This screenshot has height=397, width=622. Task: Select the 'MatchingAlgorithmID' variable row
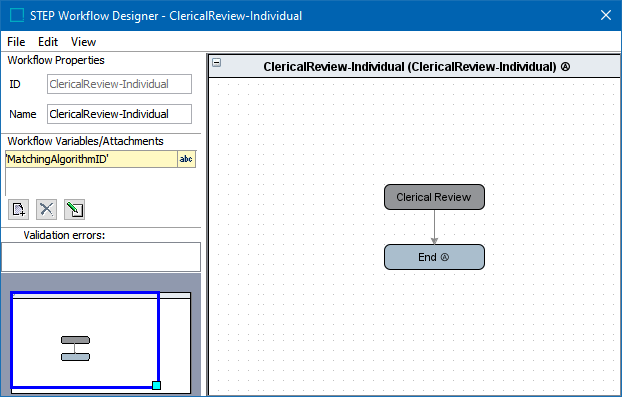pyautogui.click(x=91, y=159)
